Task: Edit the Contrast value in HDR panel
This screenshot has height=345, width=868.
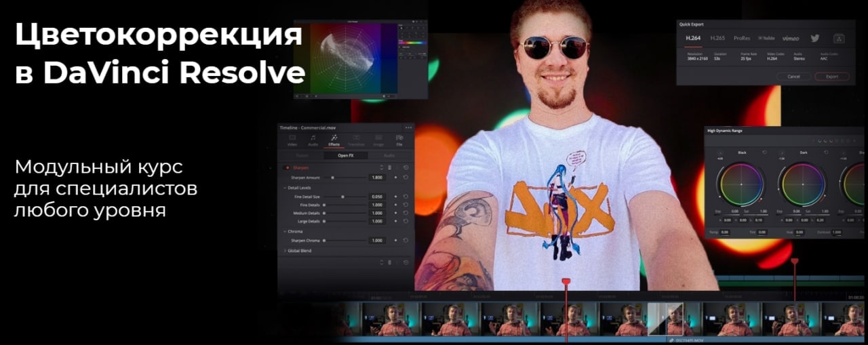Action: [x=837, y=232]
